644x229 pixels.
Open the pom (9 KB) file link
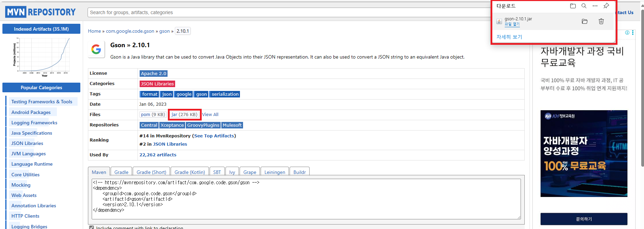[x=153, y=114]
